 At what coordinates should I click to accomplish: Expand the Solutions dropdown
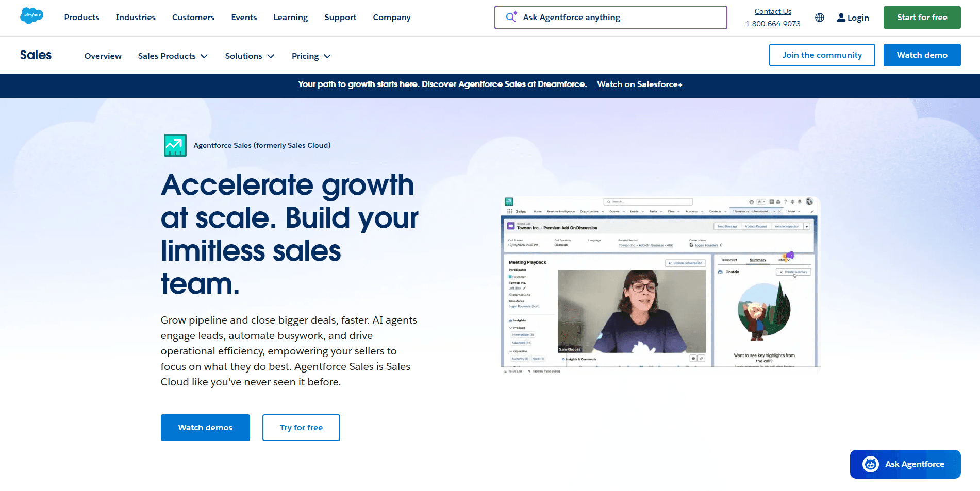point(250,56)
